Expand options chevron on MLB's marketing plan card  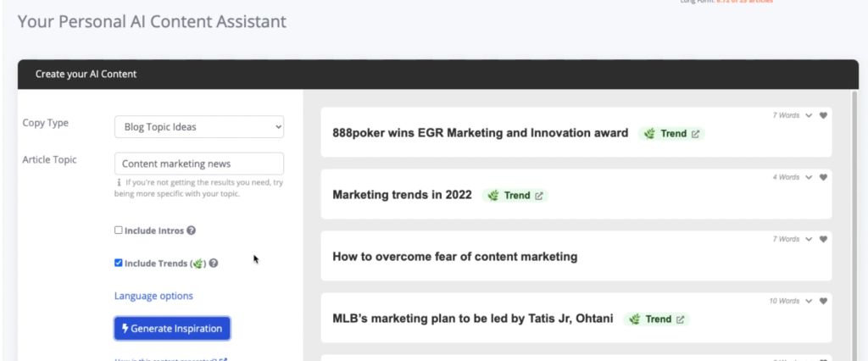click(809, 302)
